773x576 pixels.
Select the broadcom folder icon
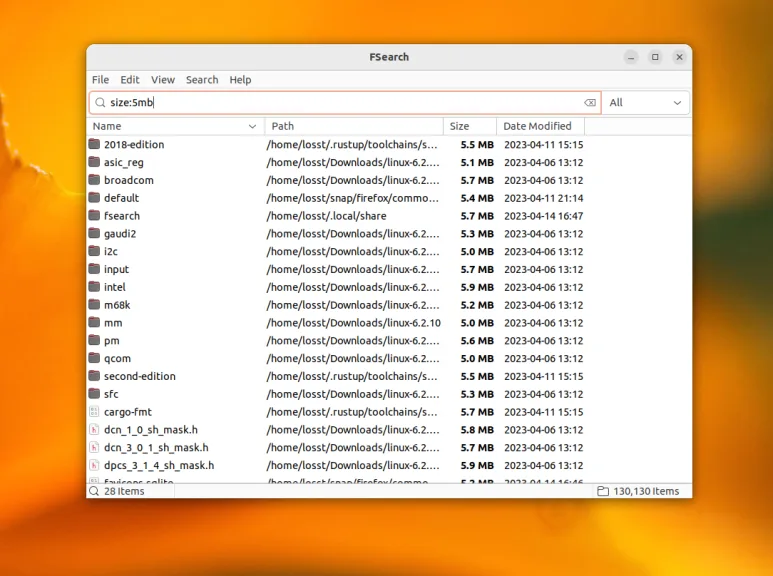94,180
